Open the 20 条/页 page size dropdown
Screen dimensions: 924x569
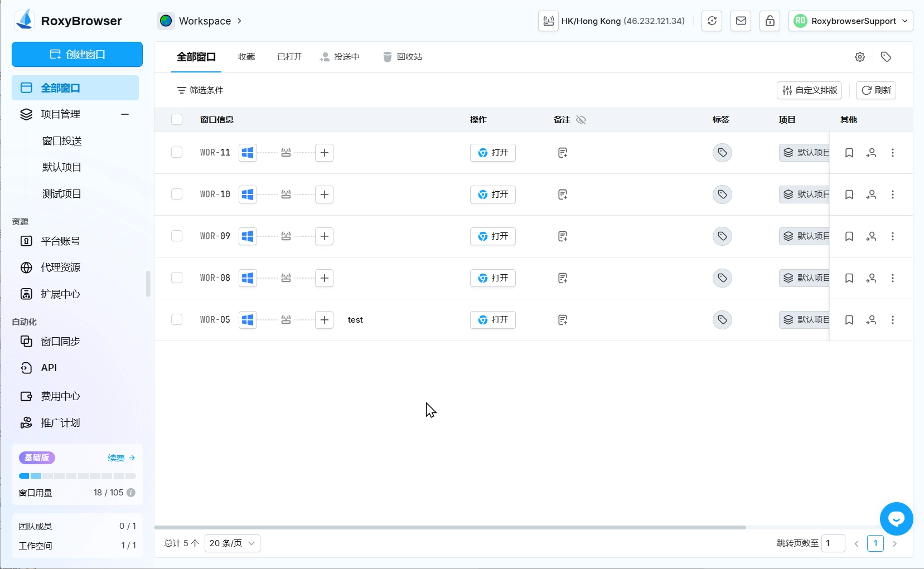click(x=232, y=543)
